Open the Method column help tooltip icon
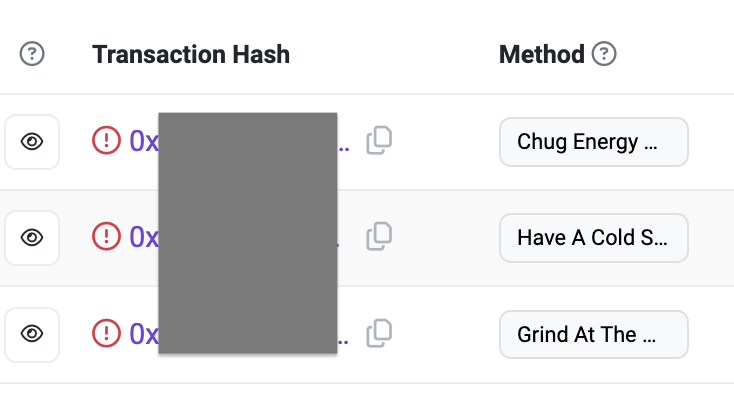 click(x=604, y=54)
